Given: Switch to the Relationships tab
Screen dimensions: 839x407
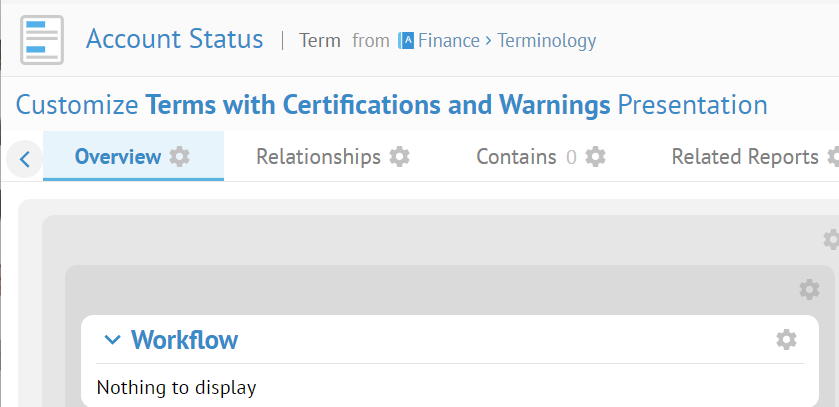Looking at the screenshot, I should 318,157.
